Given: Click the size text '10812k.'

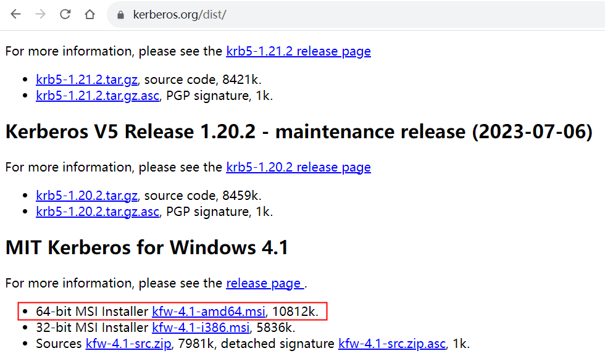Looking at the screenshot, I should pyautogui.click(x=295, y=312).
